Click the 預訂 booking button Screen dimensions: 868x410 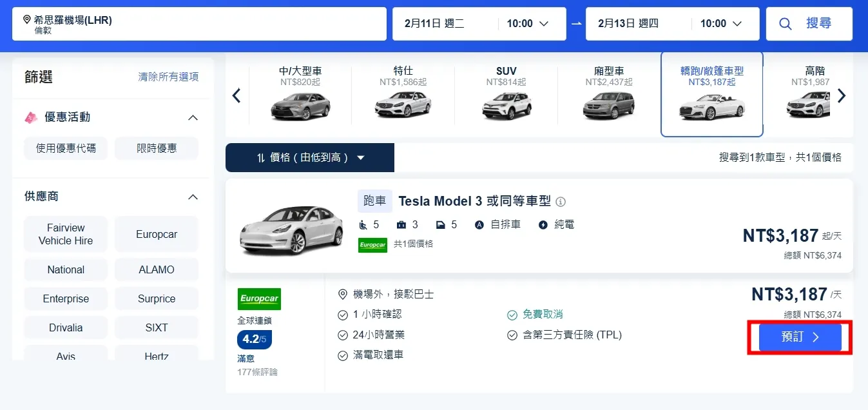800,337
